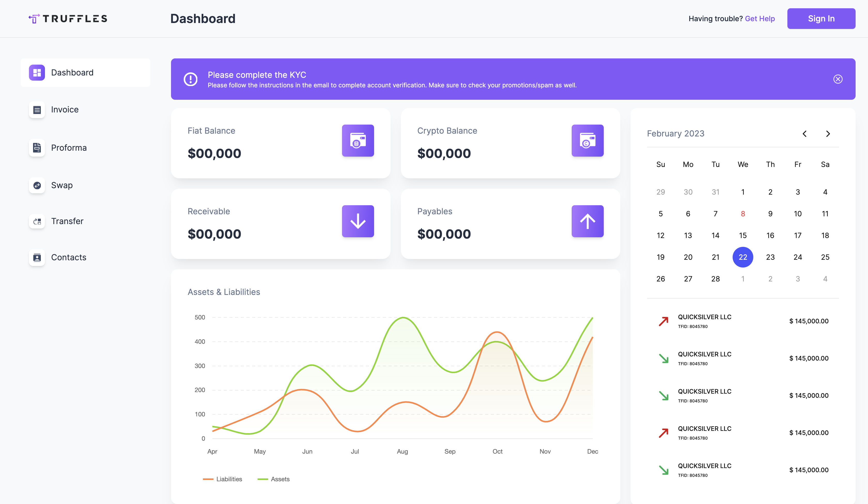Select February 14 in the calendar
This screenshot has width=868, height=504.
click(x=715, y=235)
